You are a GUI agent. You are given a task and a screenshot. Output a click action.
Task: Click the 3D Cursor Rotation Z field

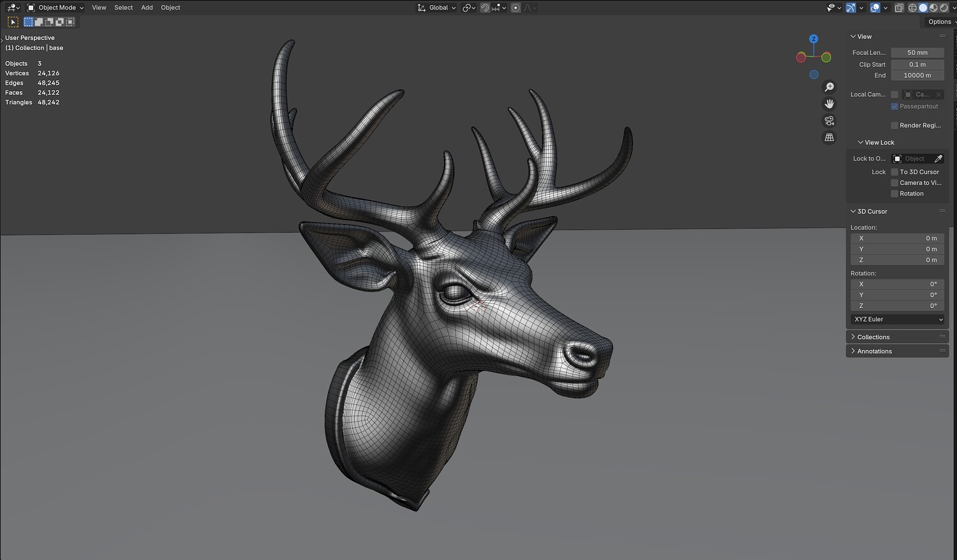pyautogui.click(x=898, y=306)
